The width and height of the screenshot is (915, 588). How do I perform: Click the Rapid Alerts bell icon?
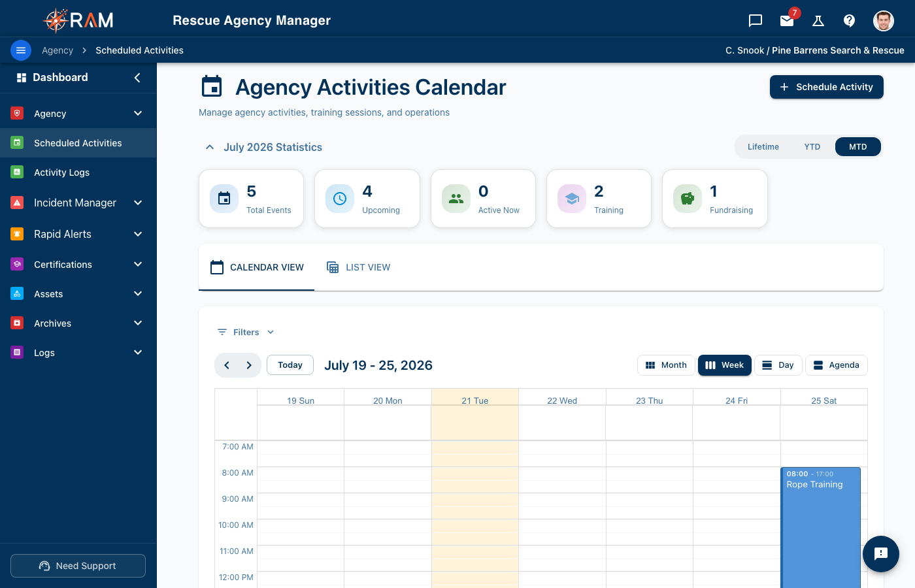coord(18,234)
